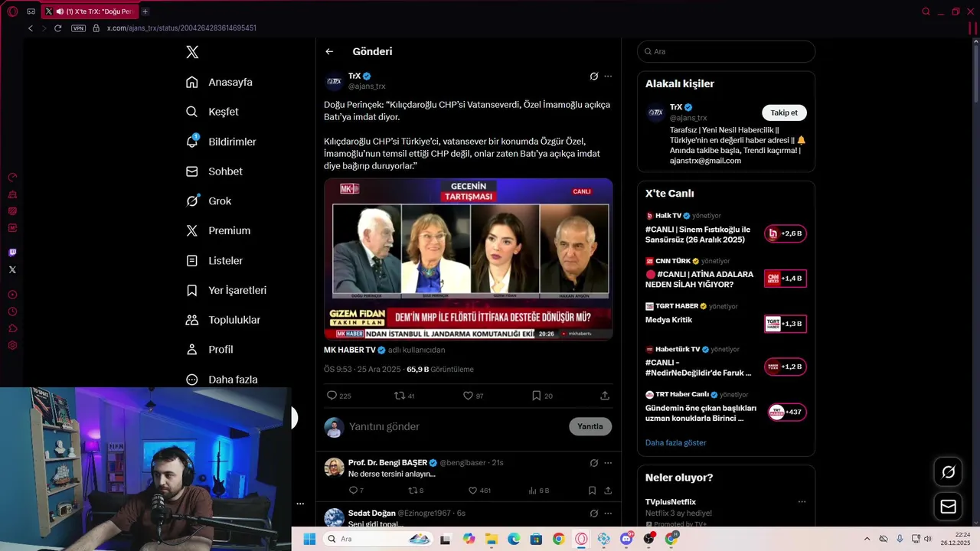Open Microsoft Edge from the taskbar
Screen dimensions: 980x551
(x=514, y=539)
